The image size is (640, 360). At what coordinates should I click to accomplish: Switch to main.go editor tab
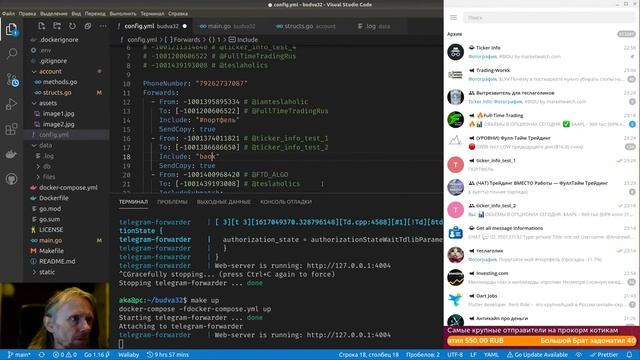228,26
